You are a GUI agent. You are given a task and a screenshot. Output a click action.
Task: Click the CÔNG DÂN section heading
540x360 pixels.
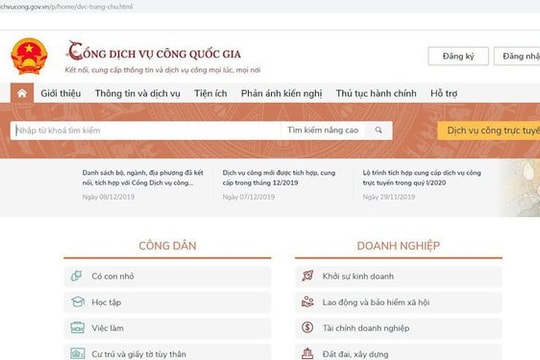tap(167, 246)
